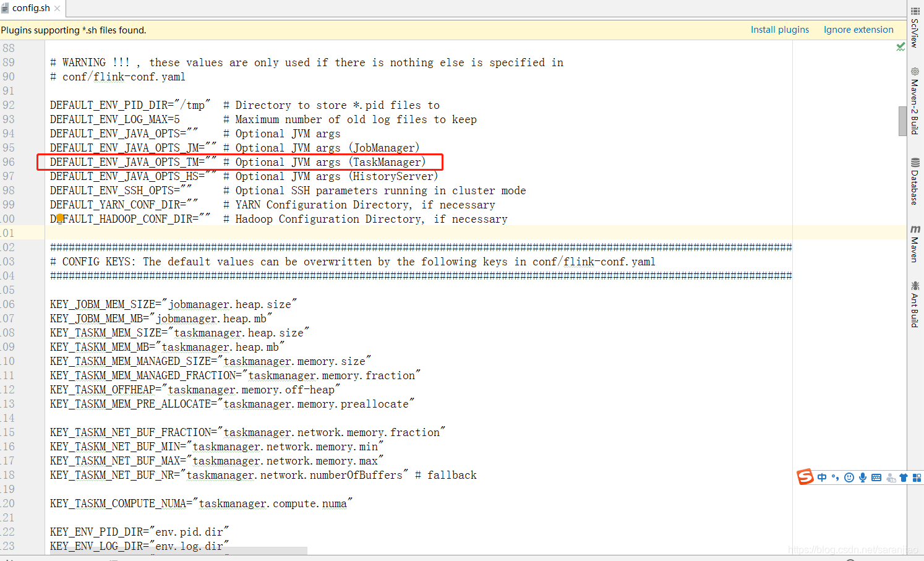The image size is (924, 561).
Task: Click the yellow bookmark marker on line 100
Action: click(x=60, y=218)
